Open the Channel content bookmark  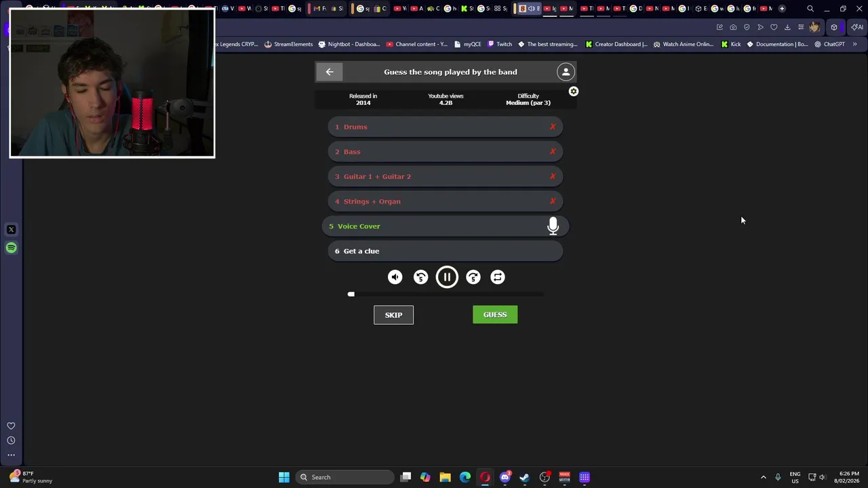tap(416, 44)
